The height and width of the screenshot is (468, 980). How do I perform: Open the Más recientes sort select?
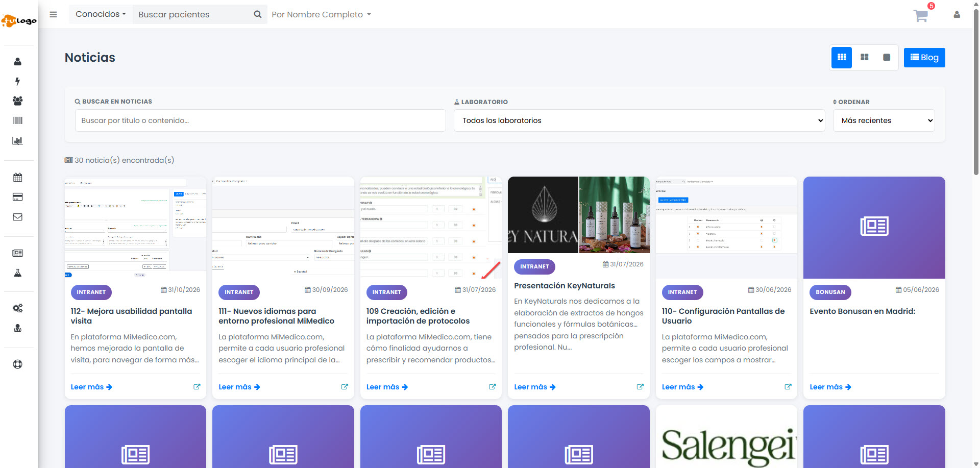(x=884, y=120)
